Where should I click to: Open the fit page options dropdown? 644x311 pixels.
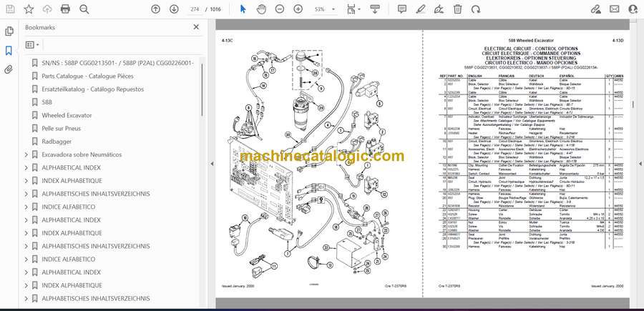pos(353,9)
